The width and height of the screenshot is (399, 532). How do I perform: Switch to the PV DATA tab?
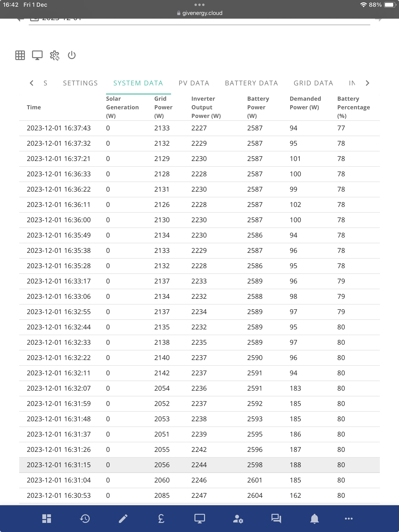[194, 83]
